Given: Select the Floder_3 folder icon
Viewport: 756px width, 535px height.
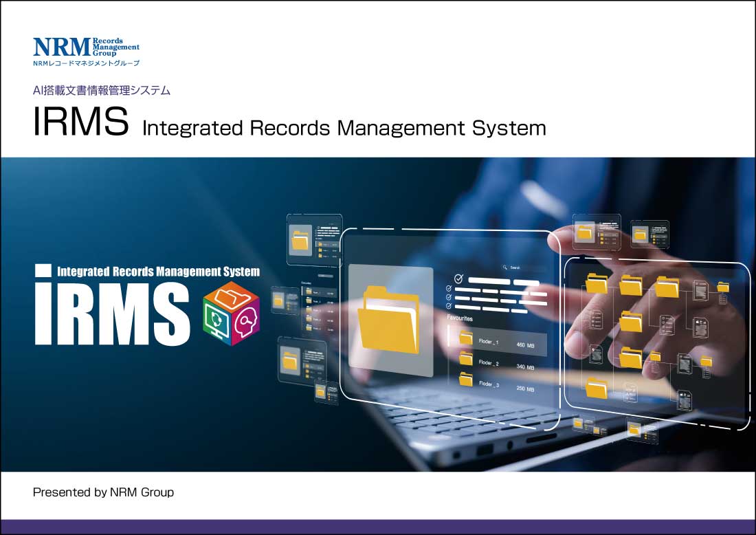Looking at the screenshot, I should [466, 379].
